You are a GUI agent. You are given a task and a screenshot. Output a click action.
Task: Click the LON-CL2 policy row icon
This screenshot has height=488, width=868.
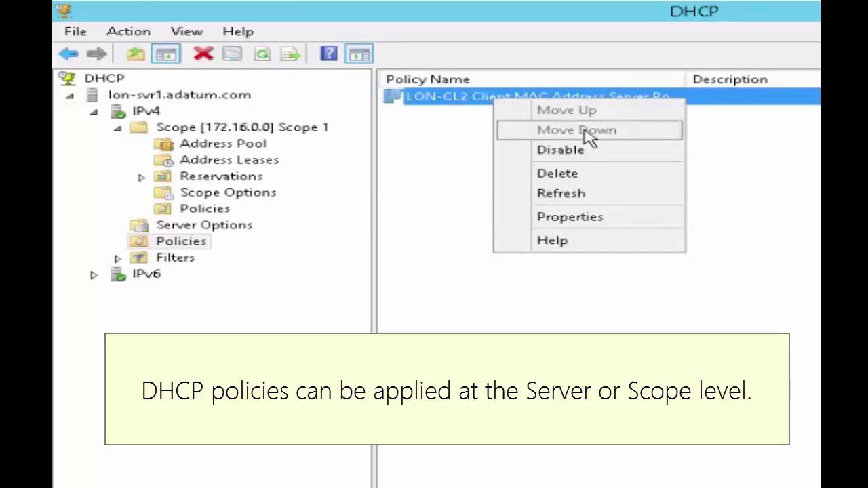(x=393, y=97)
